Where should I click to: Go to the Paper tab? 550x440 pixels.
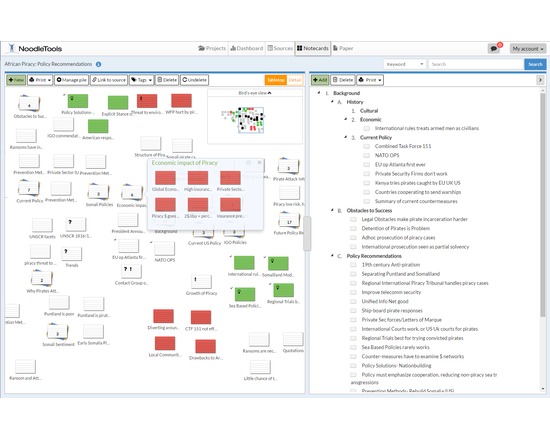343,48
